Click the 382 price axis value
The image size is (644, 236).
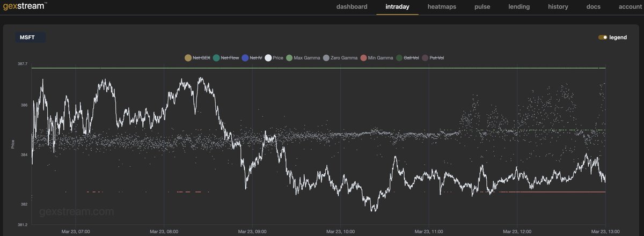pos(24,204)
